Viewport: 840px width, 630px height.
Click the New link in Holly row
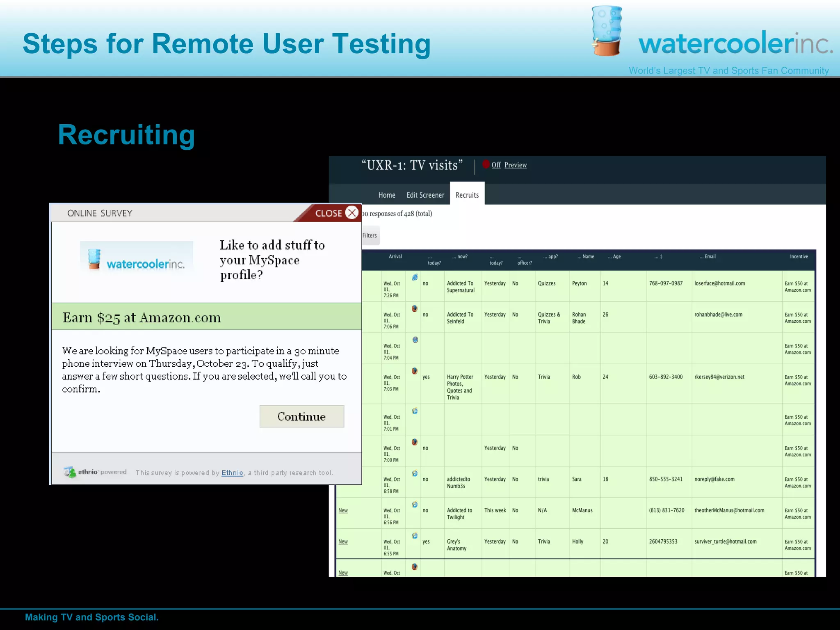pos(343,542)
